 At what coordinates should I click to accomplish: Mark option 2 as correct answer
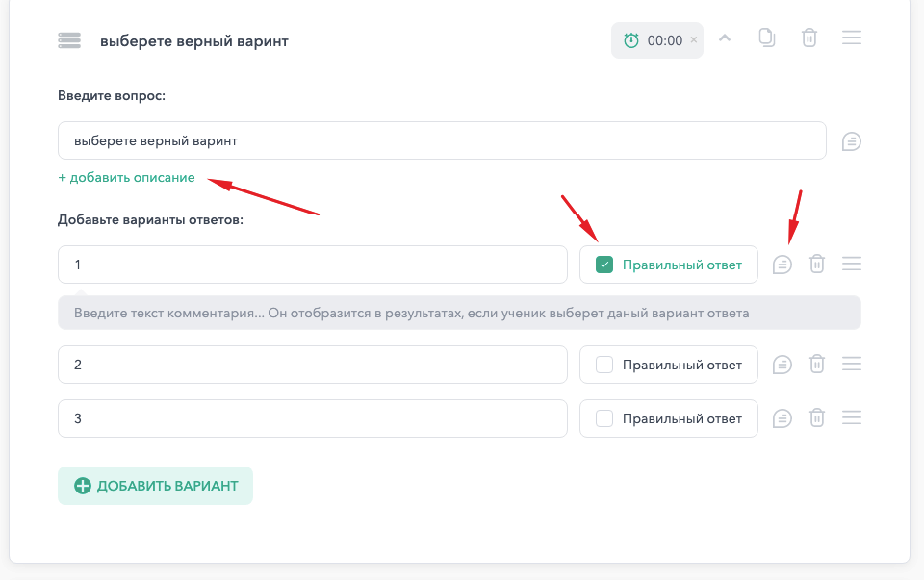pos(604,365)
